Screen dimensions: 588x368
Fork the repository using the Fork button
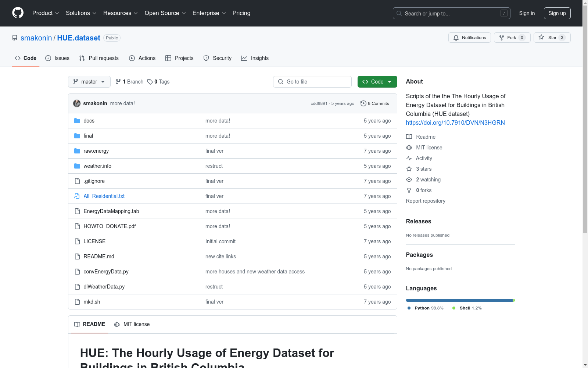pyautogui.click(x=512, y=38)
